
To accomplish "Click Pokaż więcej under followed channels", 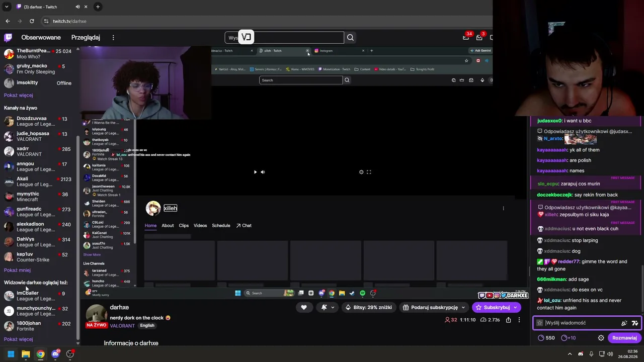I will (x=19, y=95).
